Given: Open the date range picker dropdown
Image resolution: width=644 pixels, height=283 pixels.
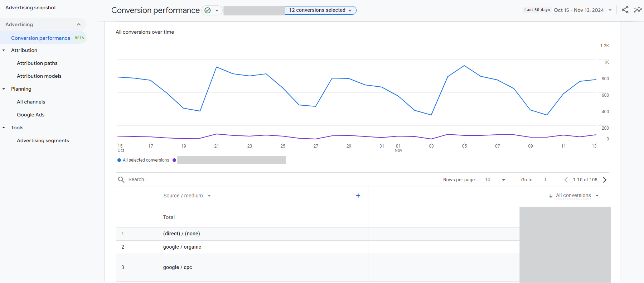Looking at the screenshot, I should point(582,10).
